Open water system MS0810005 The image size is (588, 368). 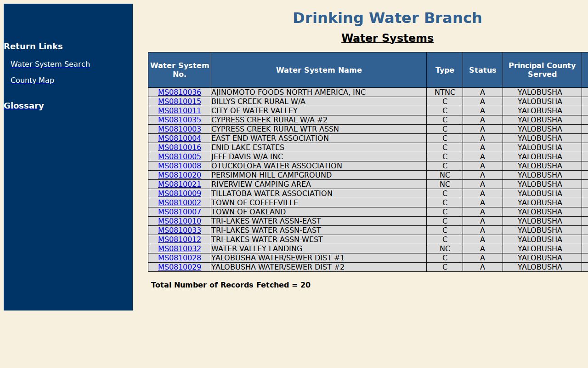(180, 156)
